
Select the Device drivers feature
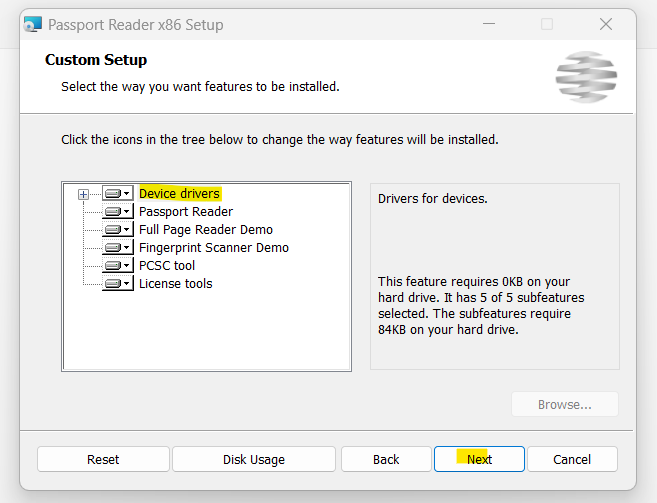179,194
